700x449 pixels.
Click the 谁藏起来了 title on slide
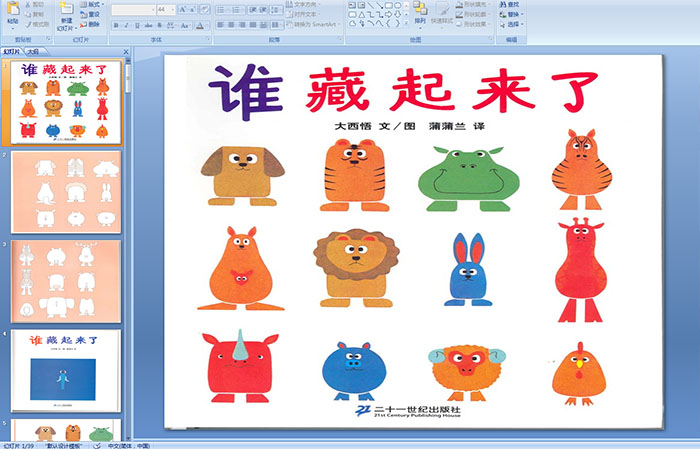(x=404, y=91)
